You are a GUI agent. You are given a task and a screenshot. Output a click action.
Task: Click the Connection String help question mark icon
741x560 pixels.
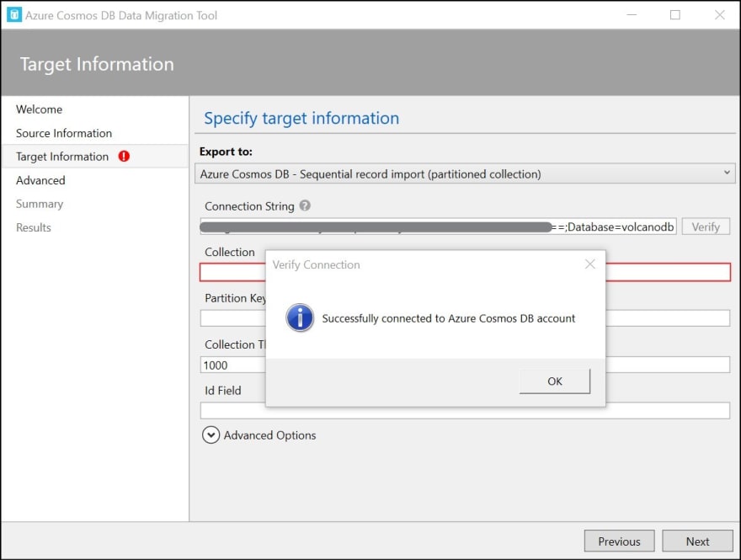[306, 205]
